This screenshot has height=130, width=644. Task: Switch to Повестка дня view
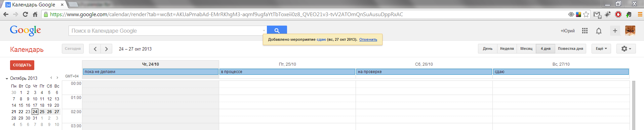(570, 49)
